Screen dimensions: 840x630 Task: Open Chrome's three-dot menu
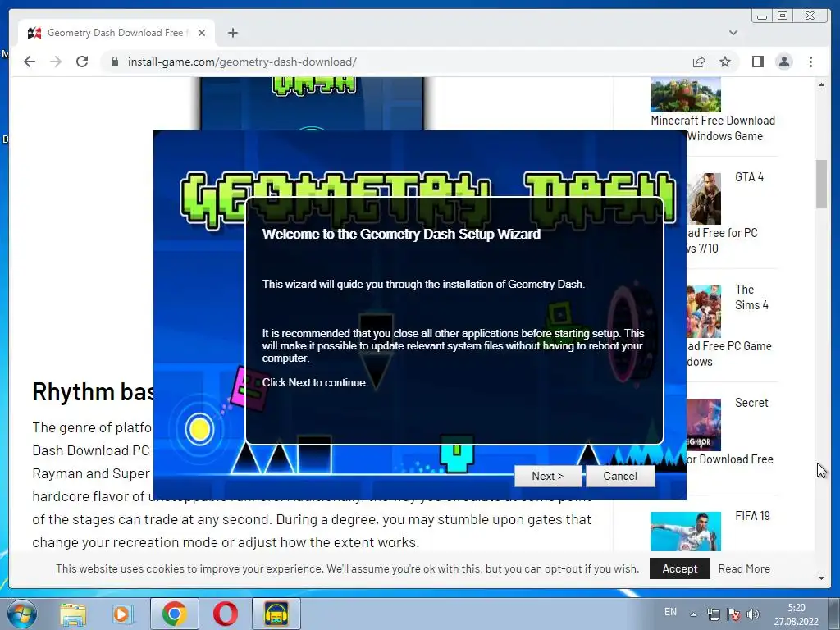point(810,62)
